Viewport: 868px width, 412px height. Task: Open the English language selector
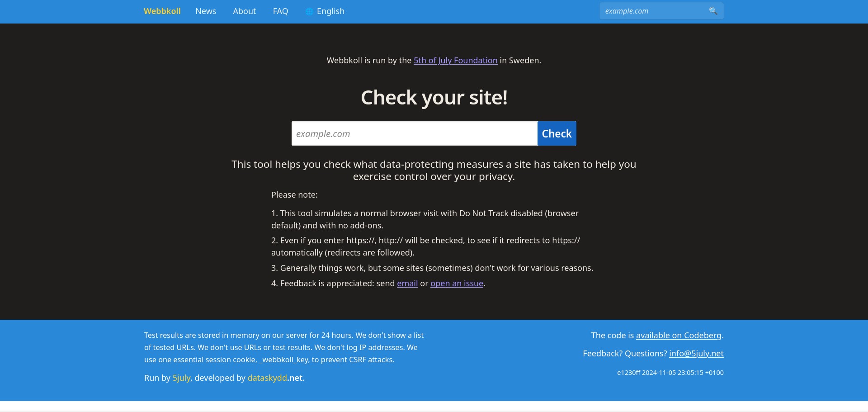[330, 11]
